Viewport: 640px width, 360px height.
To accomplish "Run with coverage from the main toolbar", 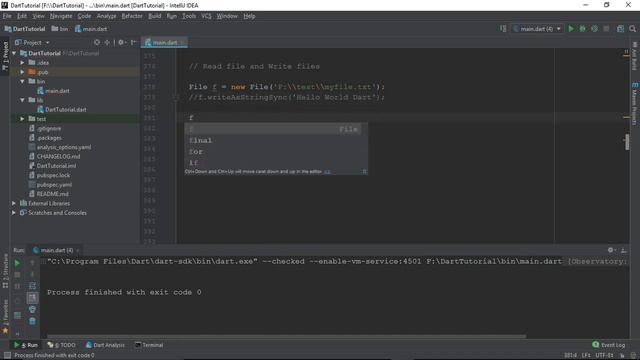I will [594, 29].
